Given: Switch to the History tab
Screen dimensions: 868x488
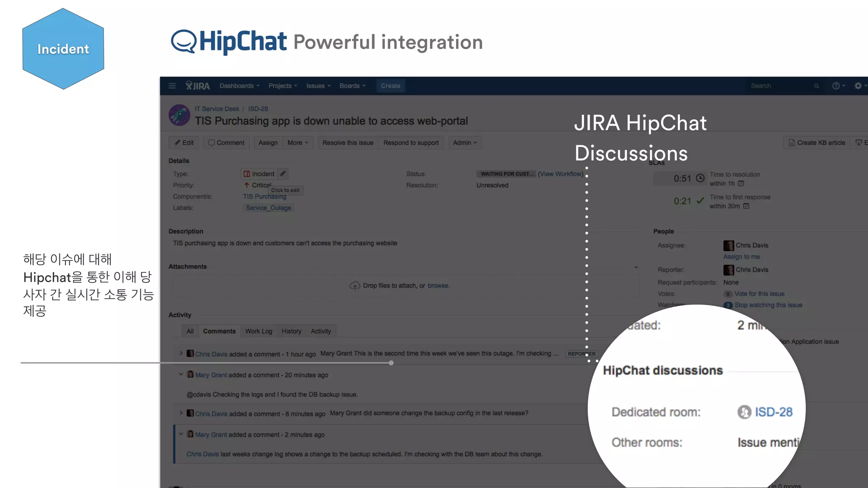Looking at the screenshot, I should [292, 331].
